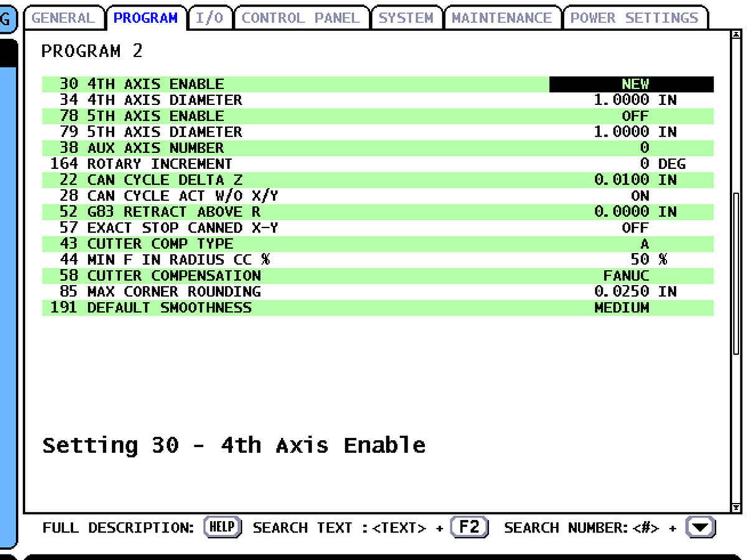Go to CONTROL PANEL tab
Image resolution: width=747 pixels, height=560 pixels.
click(x=301, y=18)
